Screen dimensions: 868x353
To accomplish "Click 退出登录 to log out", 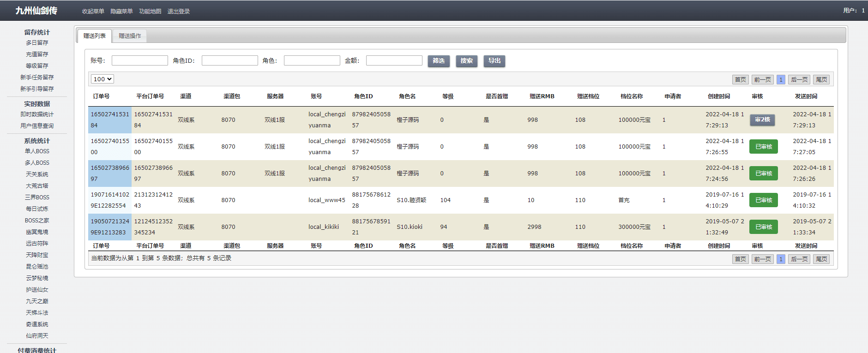I will (x=179, y=12).
